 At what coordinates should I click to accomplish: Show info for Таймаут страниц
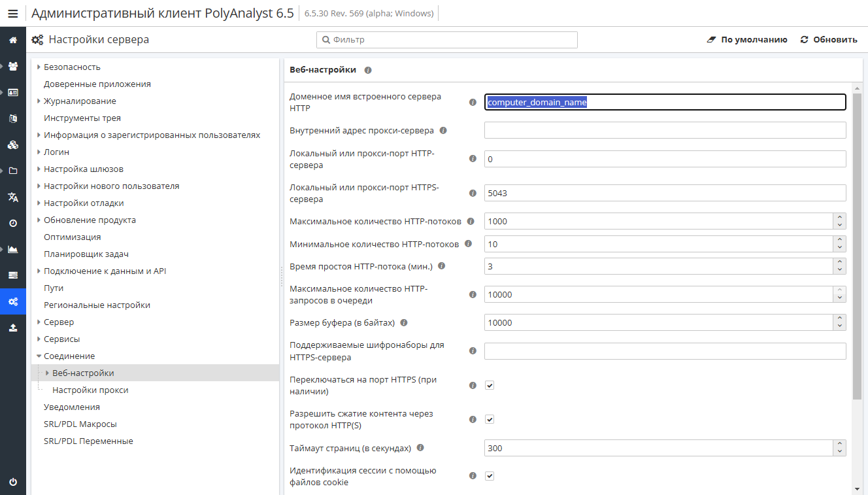420,448
